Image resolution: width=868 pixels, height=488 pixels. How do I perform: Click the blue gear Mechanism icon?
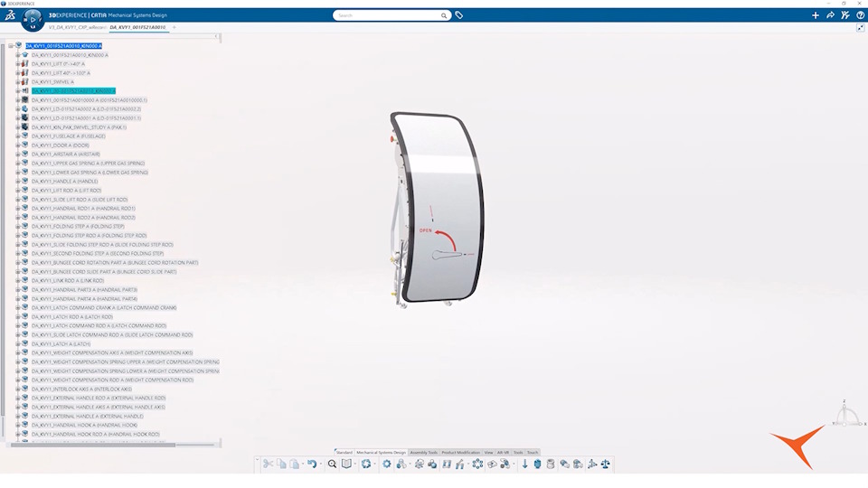coord(386,465)
